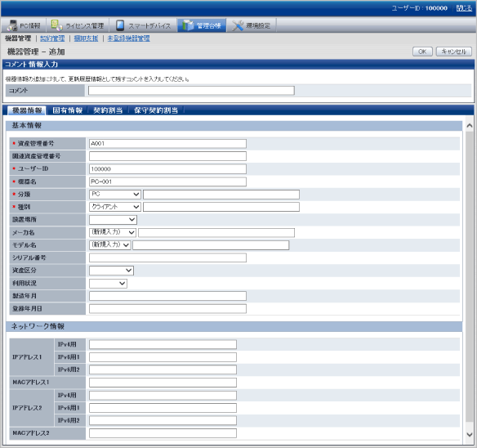
Task: Open the スマートデバイス tab icon
Action: point(120,25)
